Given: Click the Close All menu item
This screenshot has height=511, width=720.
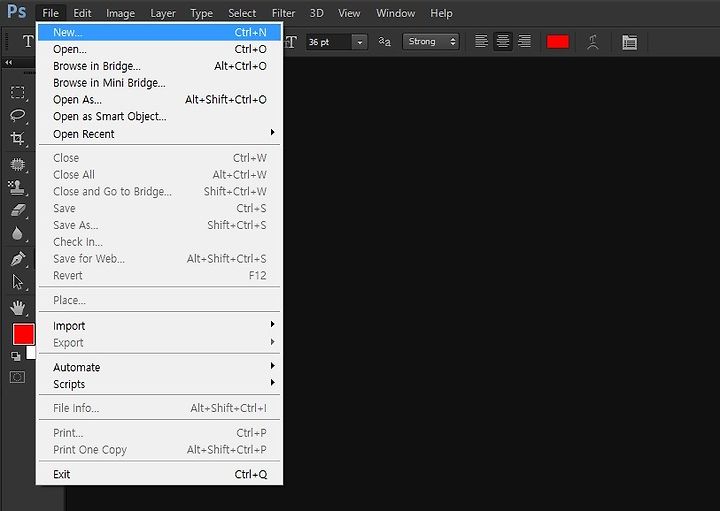Looking at the screenshot, I should click(x=159, y=175).
